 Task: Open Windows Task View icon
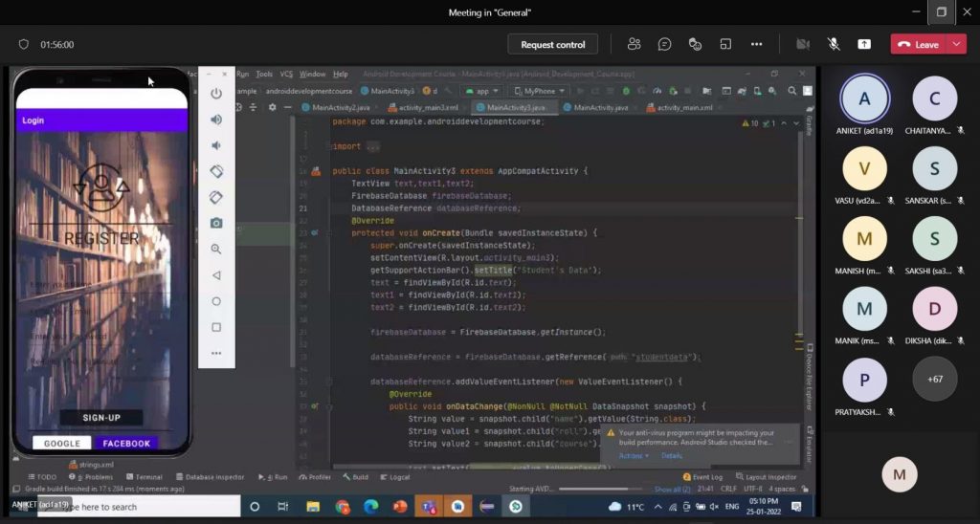coord(283,507)
